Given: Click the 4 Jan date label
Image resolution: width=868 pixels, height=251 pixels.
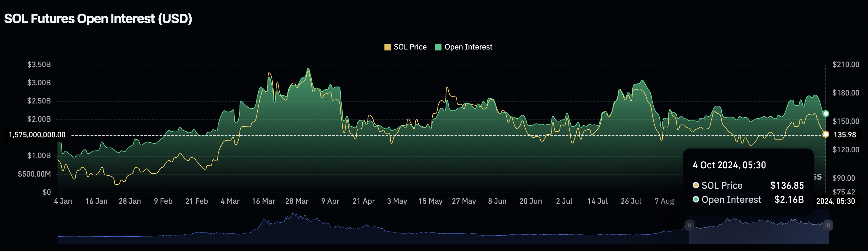Looking at the screenshot, I should pyautogui.click(x=63, y=201).
